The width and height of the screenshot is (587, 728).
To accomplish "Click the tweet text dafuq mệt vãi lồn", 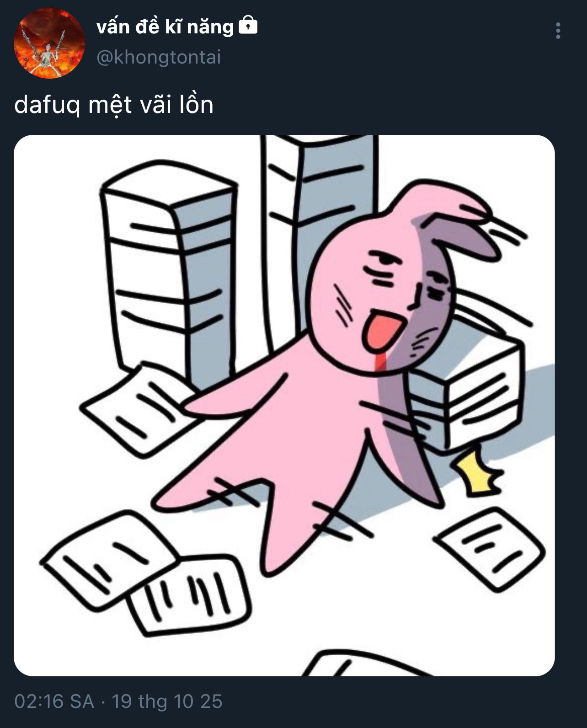I will (114, 105).
